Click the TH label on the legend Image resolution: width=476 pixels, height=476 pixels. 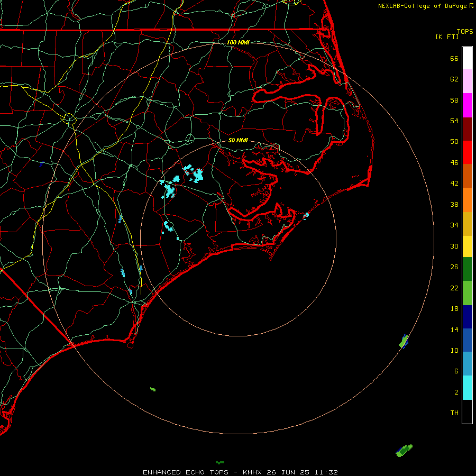454,413
